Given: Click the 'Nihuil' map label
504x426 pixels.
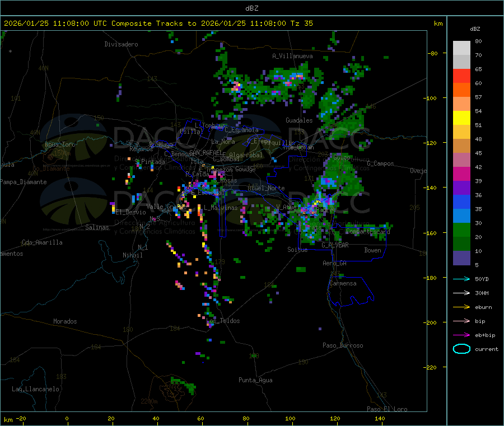Looking at the screenshot, I should tap(132, 255).
